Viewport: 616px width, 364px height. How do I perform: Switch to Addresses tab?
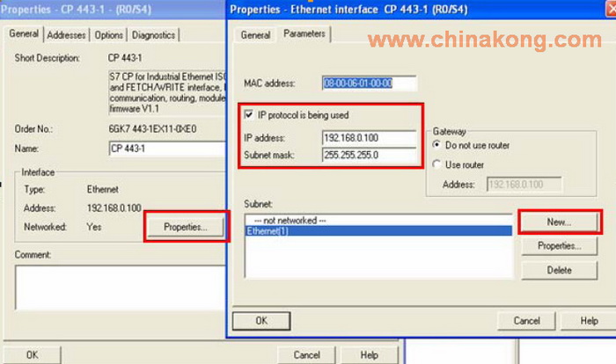click(66, 35)
